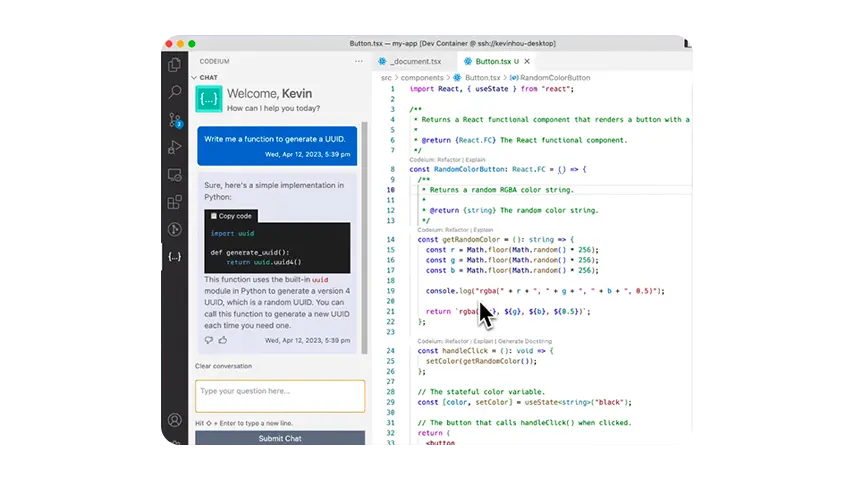Select the Codeium braces icon in activity bar

coord(175,257)
